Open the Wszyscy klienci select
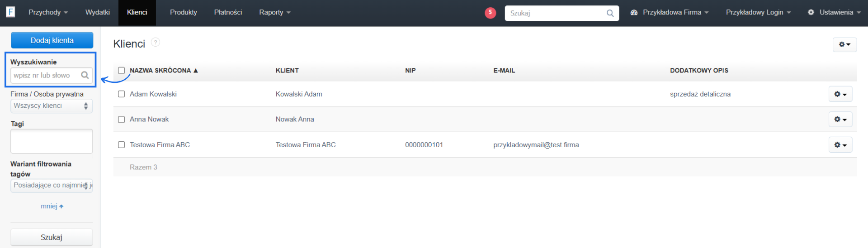The image size is (868, 250). (x=52, y=106)
